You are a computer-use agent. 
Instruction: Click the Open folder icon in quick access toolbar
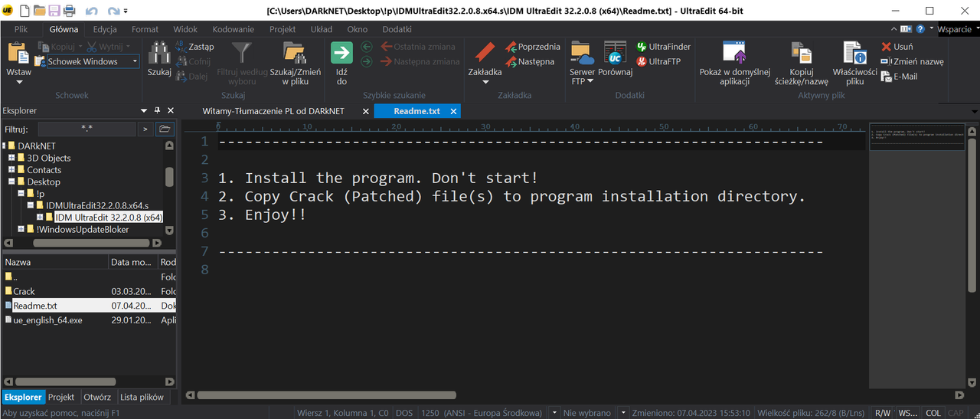tap(39, 11)
